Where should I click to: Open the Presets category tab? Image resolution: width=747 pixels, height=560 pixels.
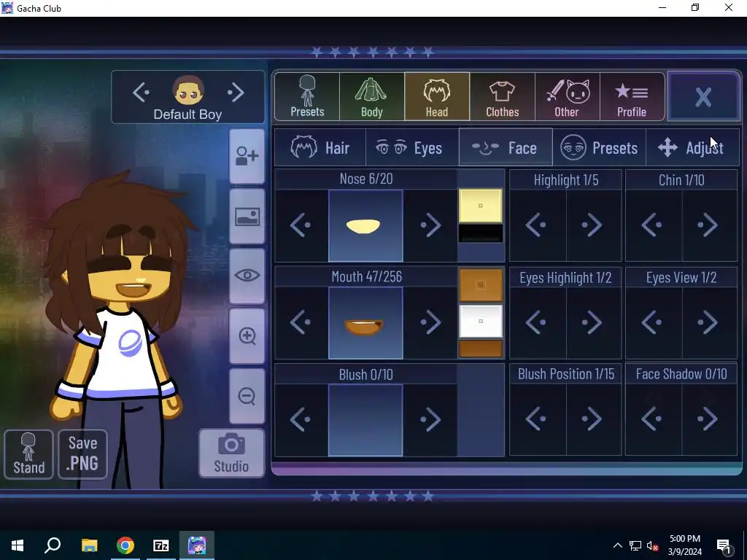[x=307, y=97]
